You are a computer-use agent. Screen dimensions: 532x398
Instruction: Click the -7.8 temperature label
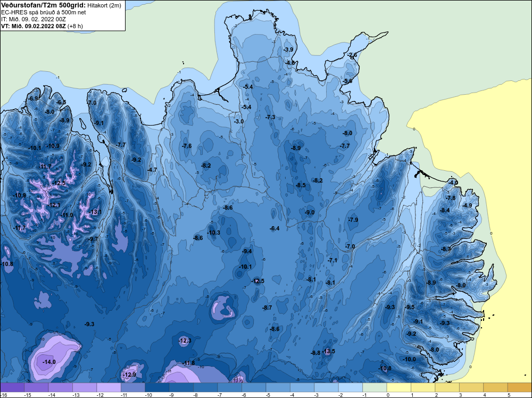(451, 198)
